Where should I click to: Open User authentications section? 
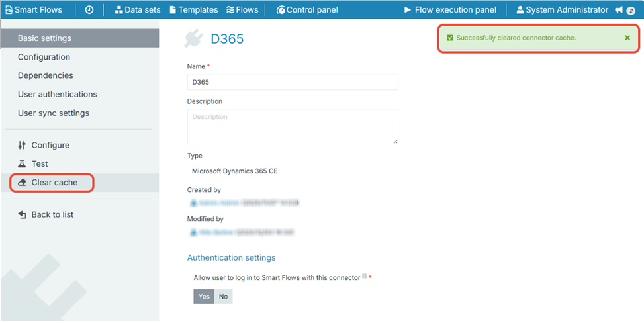click(58, 94)
